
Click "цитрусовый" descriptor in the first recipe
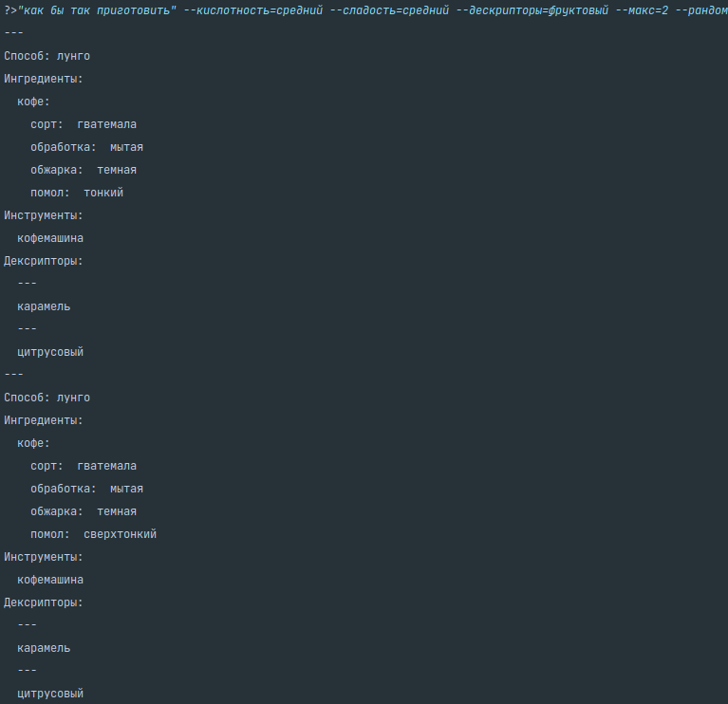click(x=50, y=352)
